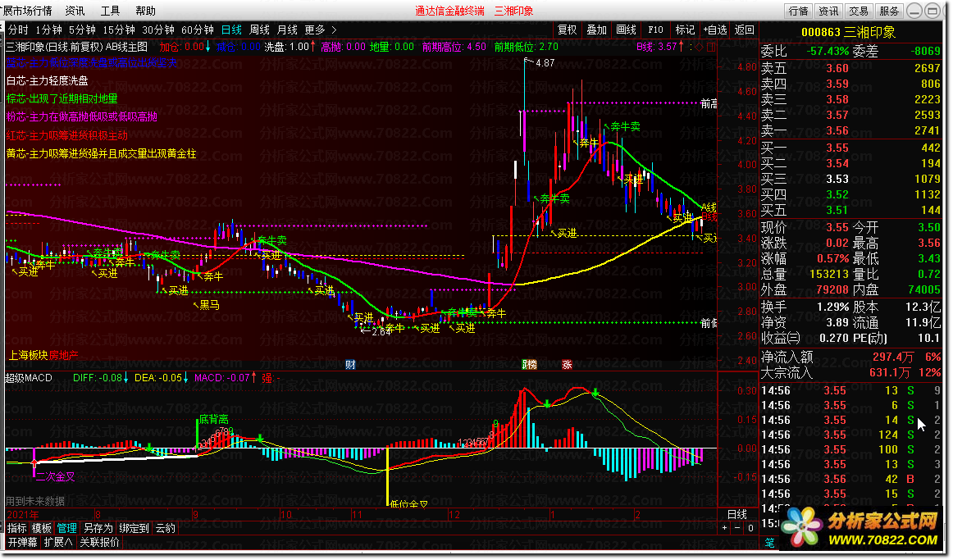Click the 绑定到 bind-to tab
The width and height of the screenshot is (953, 560).
pyautogui.click(x=135, y=528)
